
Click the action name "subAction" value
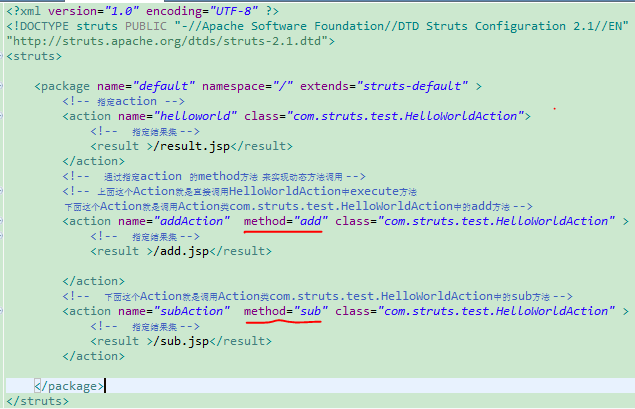point(192,311)
